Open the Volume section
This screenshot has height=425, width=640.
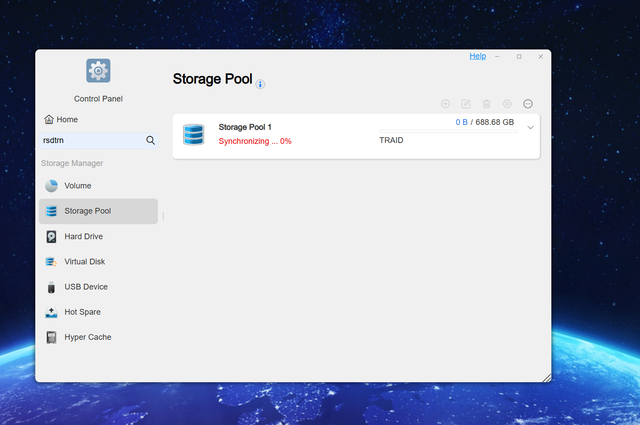[98, 186]
